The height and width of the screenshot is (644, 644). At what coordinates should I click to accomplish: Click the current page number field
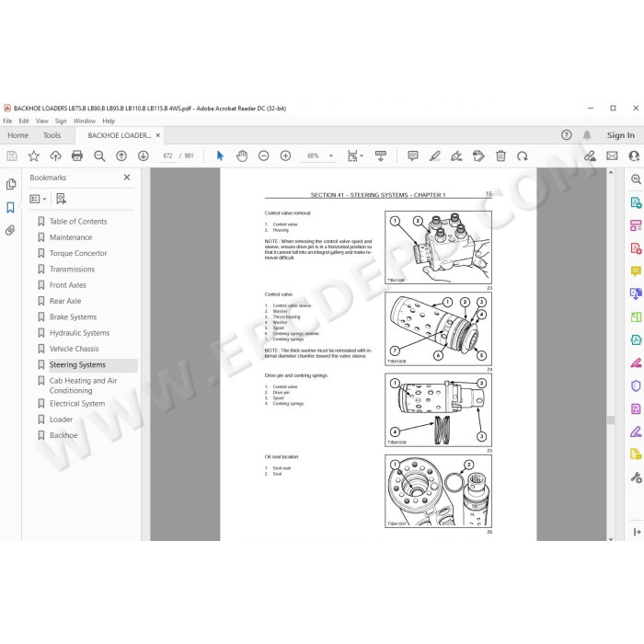[x=167, y=156]
